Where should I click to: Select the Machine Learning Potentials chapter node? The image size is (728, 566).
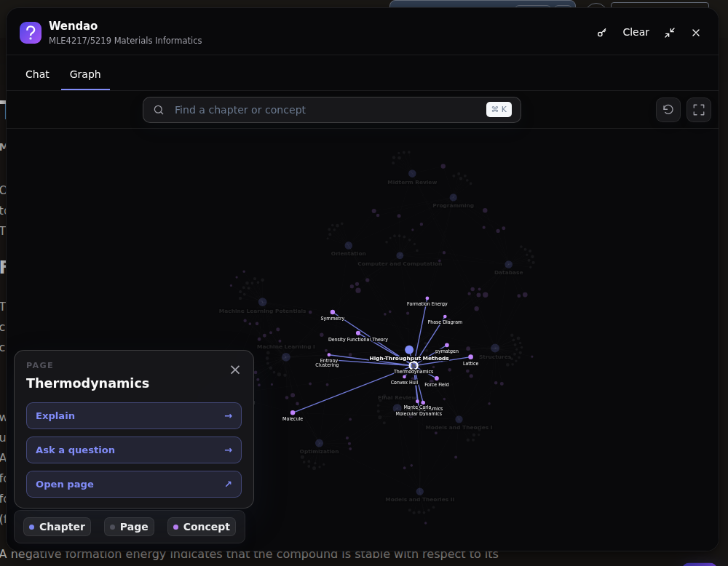coord(262,302)
